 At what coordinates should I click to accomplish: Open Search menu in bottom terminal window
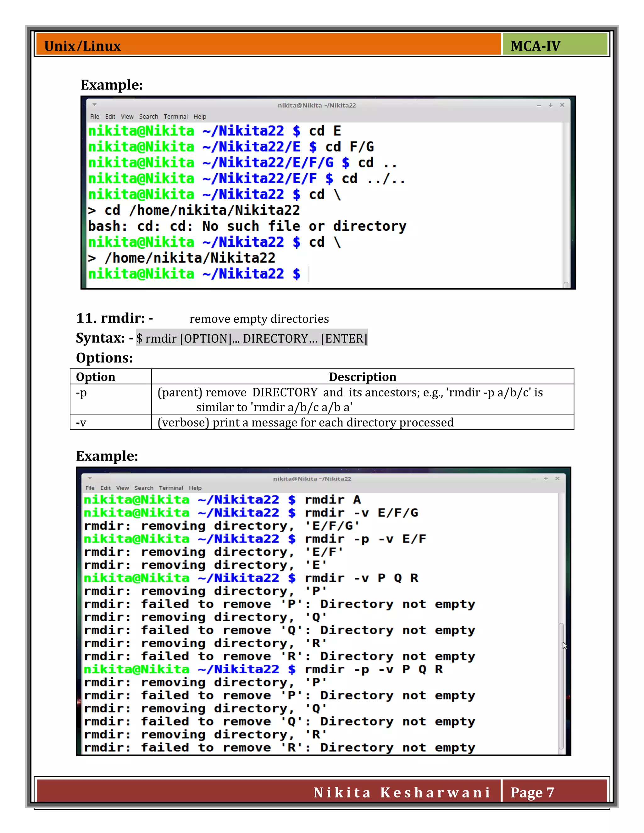click(144, 488)
